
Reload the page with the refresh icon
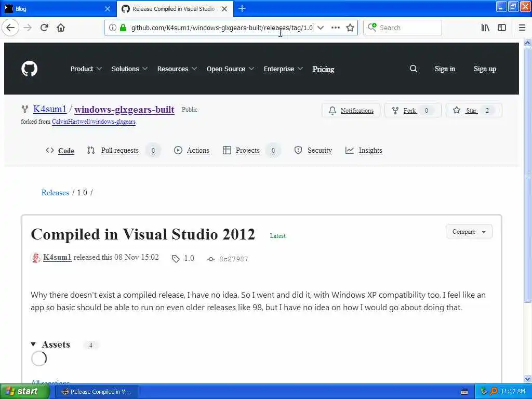[44, 28]
